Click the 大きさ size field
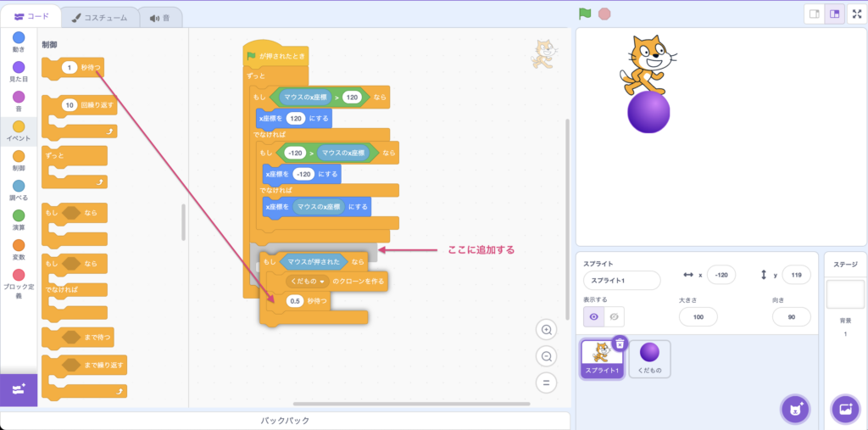The width and height of the screenshot is (868, 430). click(x=698, y=317)
